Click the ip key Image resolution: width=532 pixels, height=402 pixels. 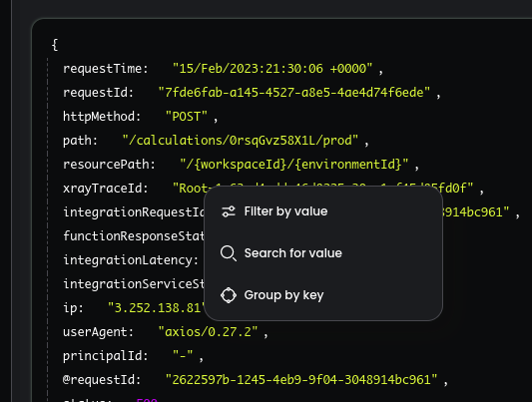click(73, 308)
